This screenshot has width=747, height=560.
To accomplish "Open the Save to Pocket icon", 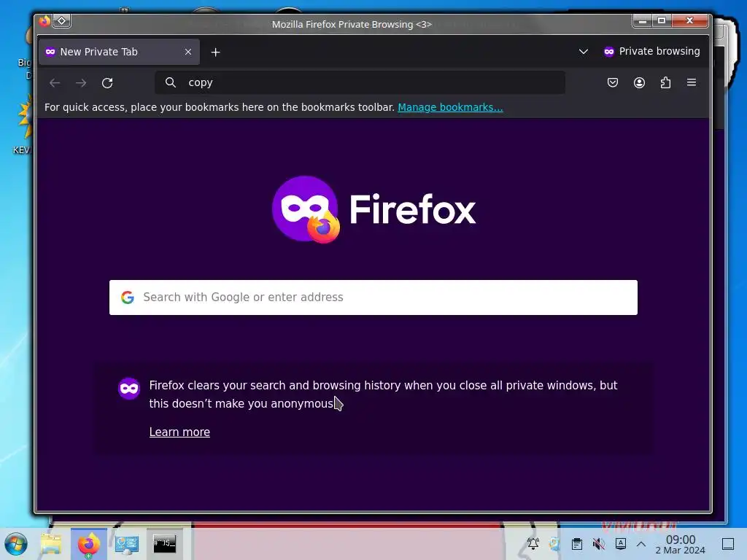I will pyautogui.click(x=613, y=82).
